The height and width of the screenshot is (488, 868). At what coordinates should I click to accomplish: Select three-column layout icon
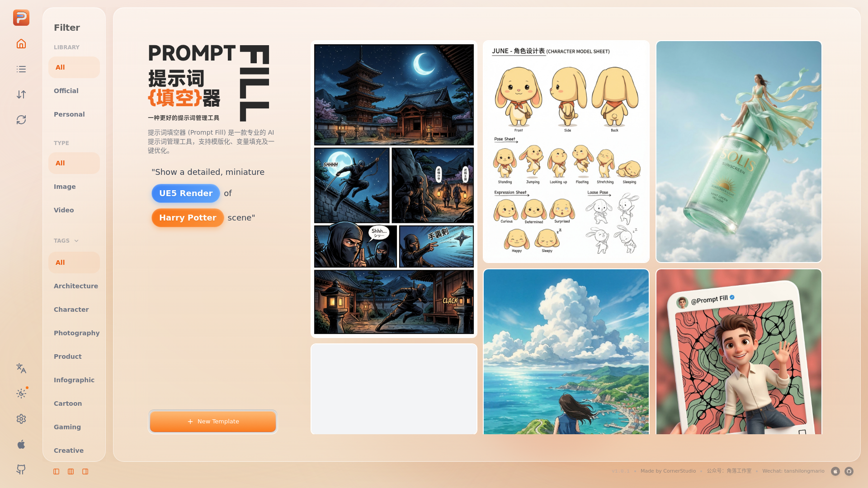pyautogui.click(x=71, y=472)
